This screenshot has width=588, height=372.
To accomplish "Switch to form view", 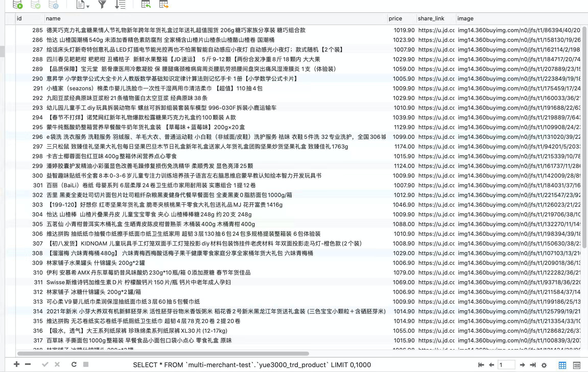I will (x=577, y=365).
